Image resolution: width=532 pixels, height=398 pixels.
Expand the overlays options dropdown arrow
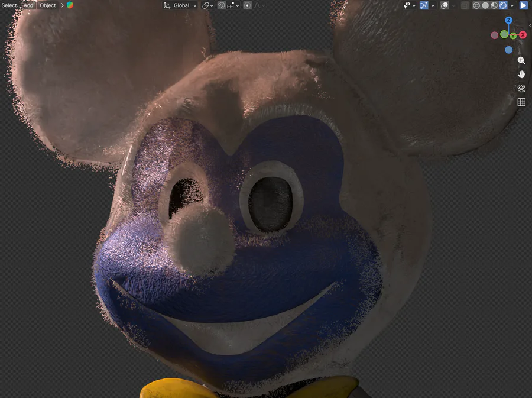click(x=453, y=5)
